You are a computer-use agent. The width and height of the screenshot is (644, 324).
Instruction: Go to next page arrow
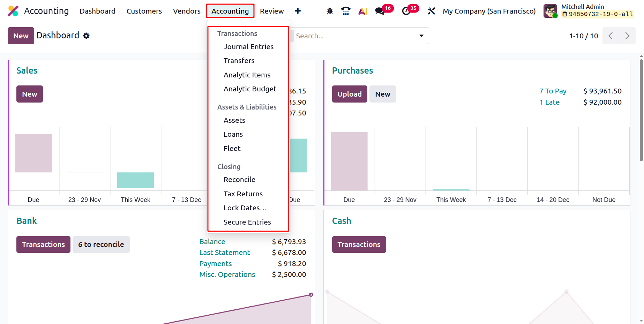point(627,36)
